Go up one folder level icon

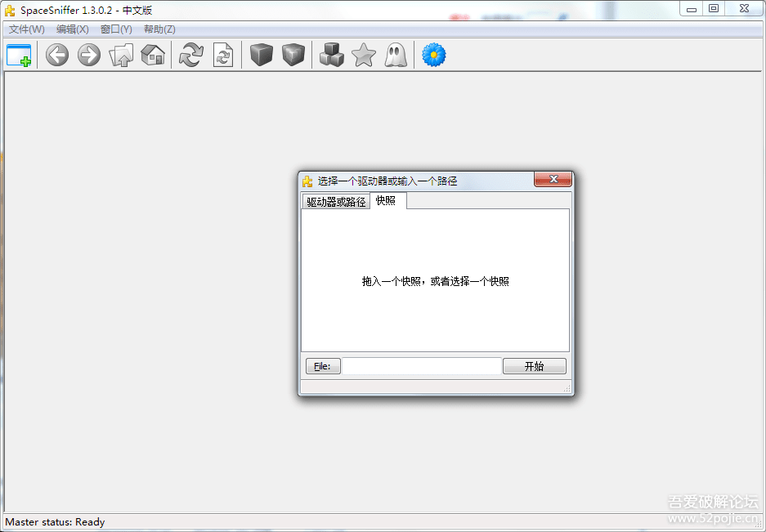coord(121,56)
